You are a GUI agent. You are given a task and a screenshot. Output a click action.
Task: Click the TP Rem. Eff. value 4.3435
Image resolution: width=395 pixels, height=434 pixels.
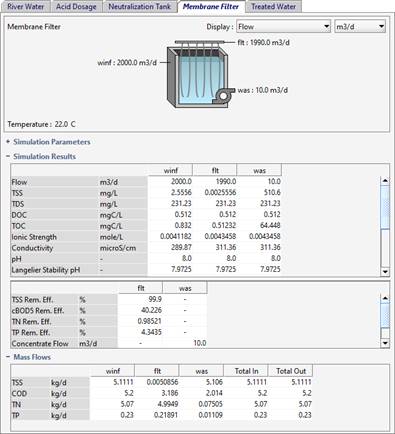[151, 332]
